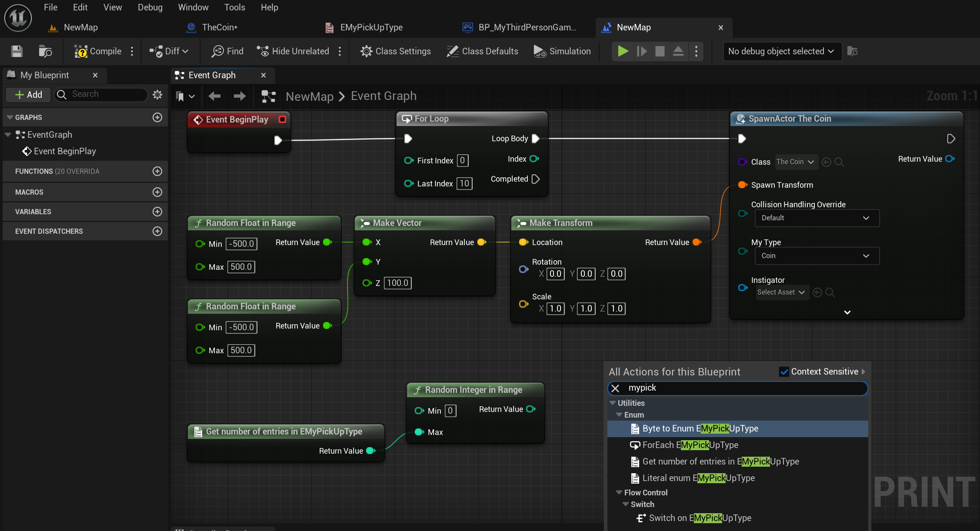Switch to EMyPickUpType tab
The height and width of the screenshot is (531, 980).
(x=371, y=27)
